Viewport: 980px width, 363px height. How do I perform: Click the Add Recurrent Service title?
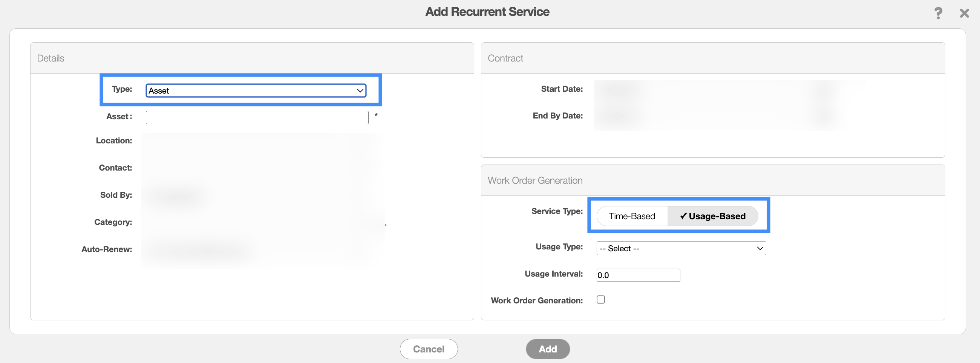coord(487,12)
